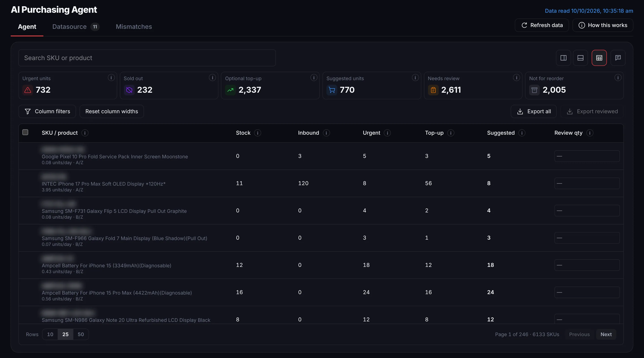Click the data read timestamp text
The image size is (644, 358).
(589, 11)
